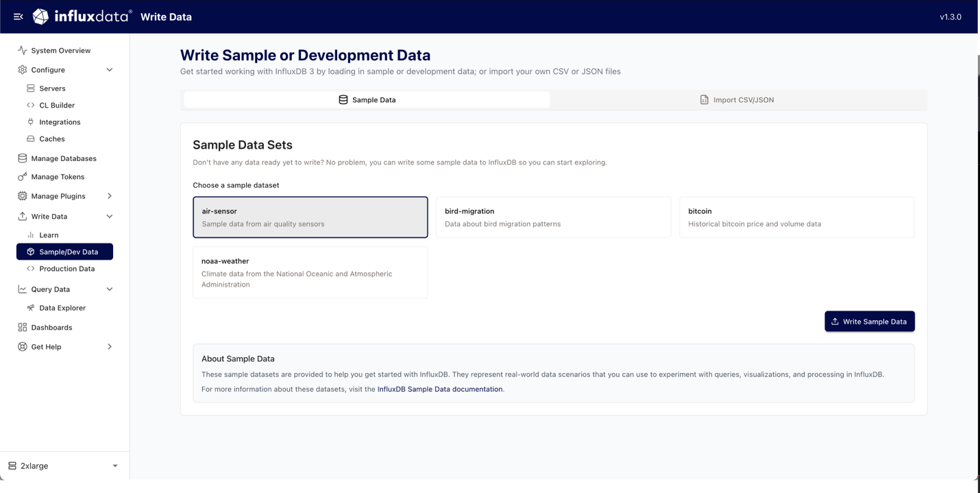Open Manage Tokens key icon
Viewport: 980px width, 493px height.
tap(23, 177)
